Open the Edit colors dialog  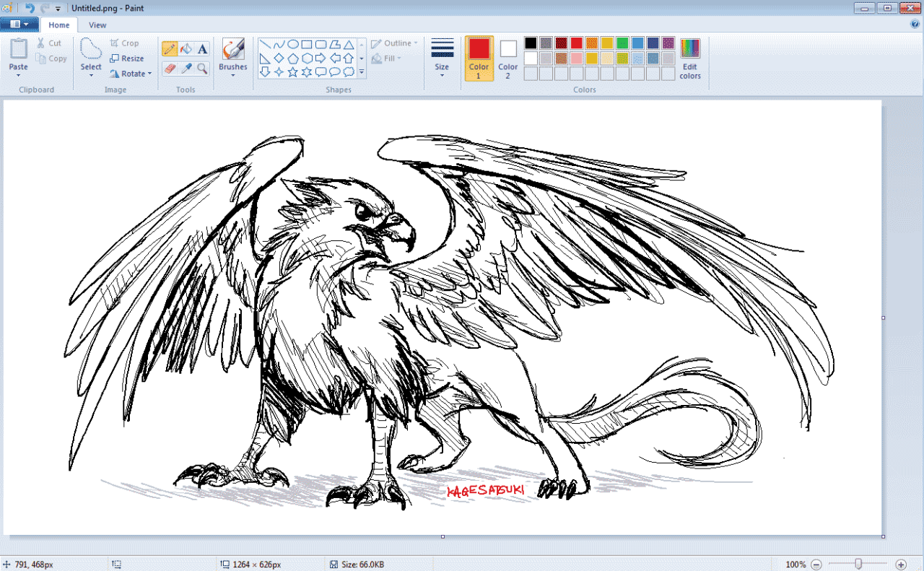[690, 59]
